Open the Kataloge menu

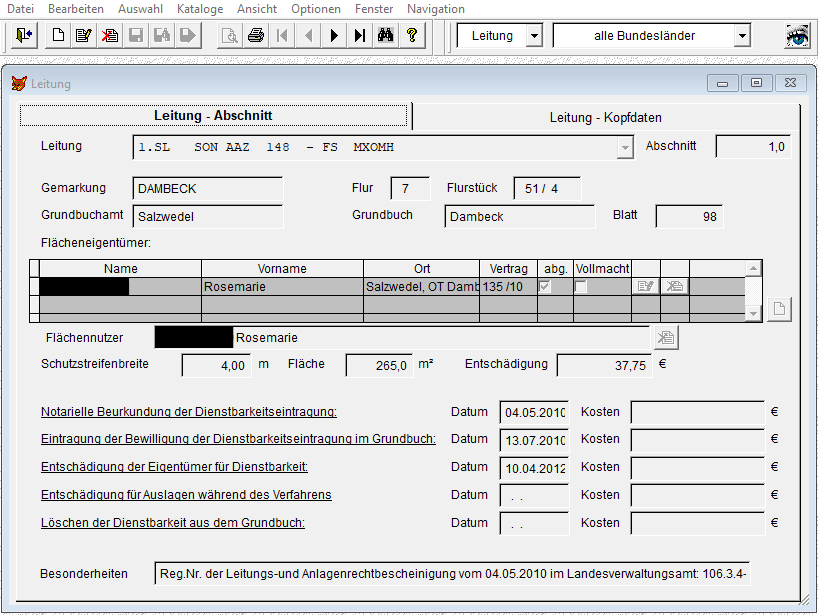point(200,9)
